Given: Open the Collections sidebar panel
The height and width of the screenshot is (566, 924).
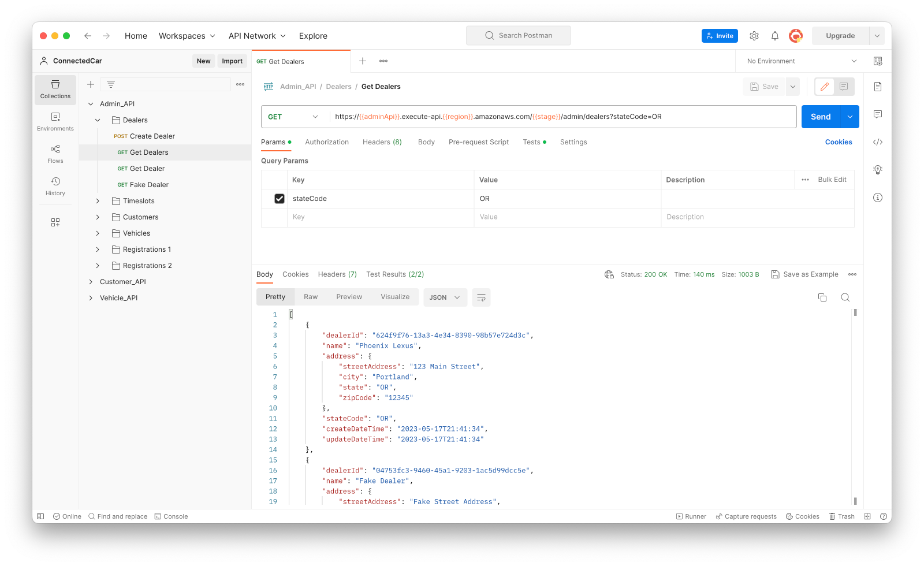Looking at the screenshot, I should (x=55, y=90).
